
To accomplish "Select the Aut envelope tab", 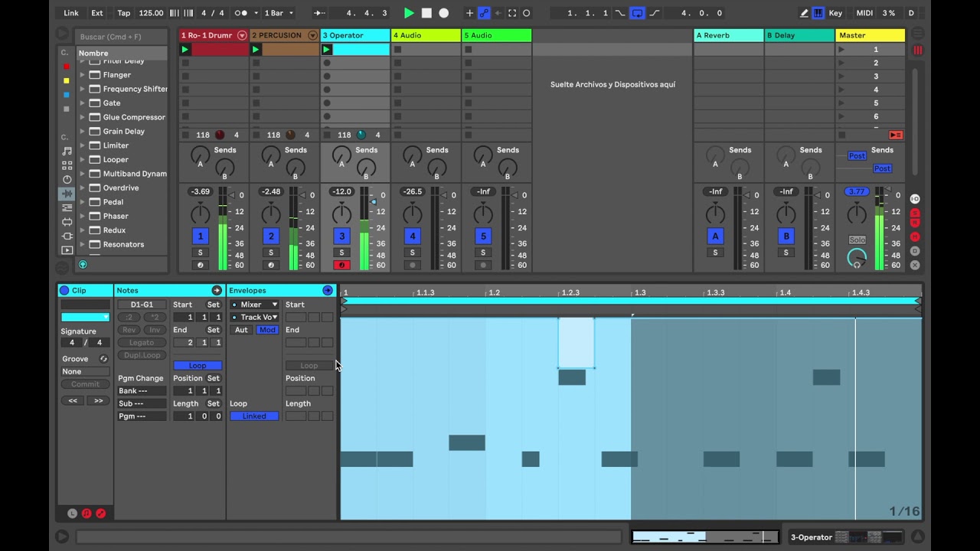I will click(x=241, y=330).
